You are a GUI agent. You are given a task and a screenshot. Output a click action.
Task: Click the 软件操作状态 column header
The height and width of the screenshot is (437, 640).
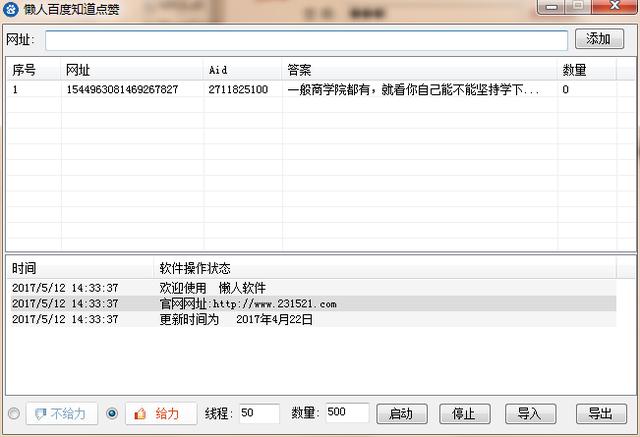click(384, 268)
